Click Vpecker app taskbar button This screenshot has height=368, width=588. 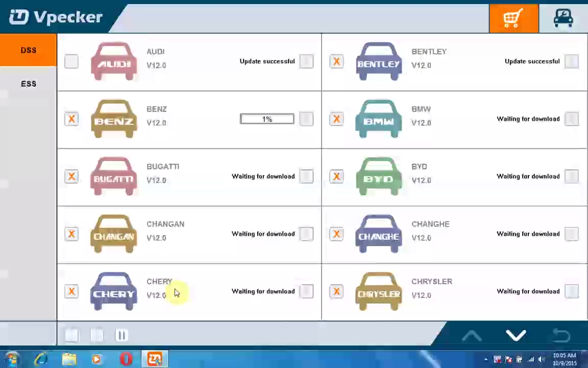click(x=155, y=359)
